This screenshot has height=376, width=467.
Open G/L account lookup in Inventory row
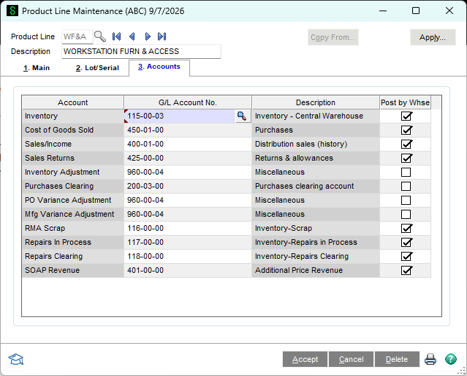point(242,116)
